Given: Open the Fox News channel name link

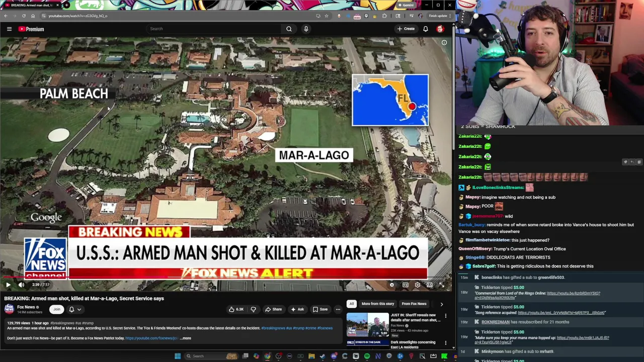Looking at the screenshot, I should 26,307.
